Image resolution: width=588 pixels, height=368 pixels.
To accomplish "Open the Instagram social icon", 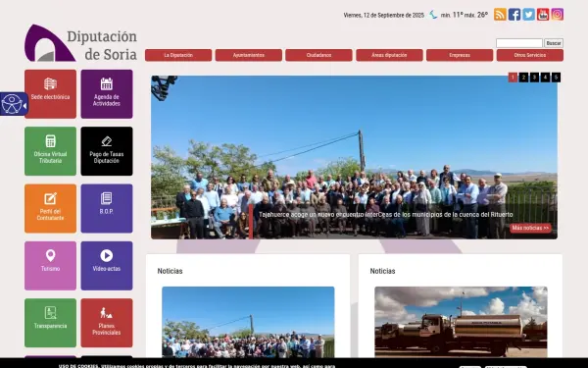I will click(x=557, y=15).
